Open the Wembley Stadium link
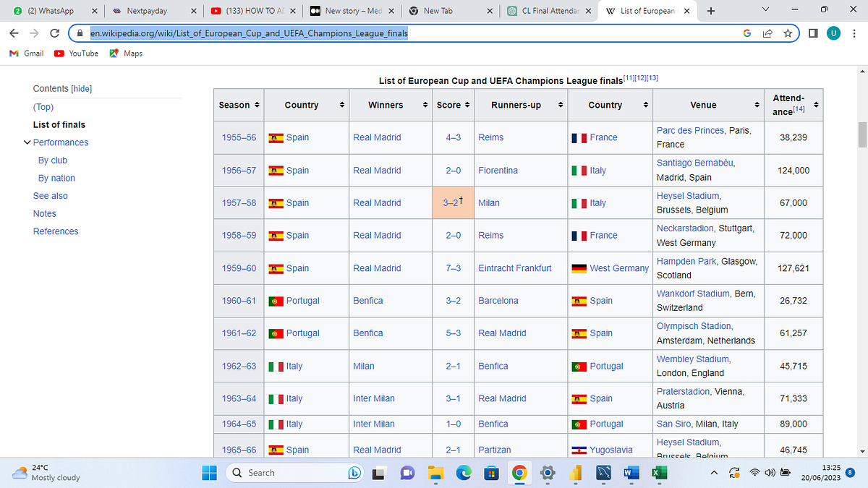 pos(693,359)
